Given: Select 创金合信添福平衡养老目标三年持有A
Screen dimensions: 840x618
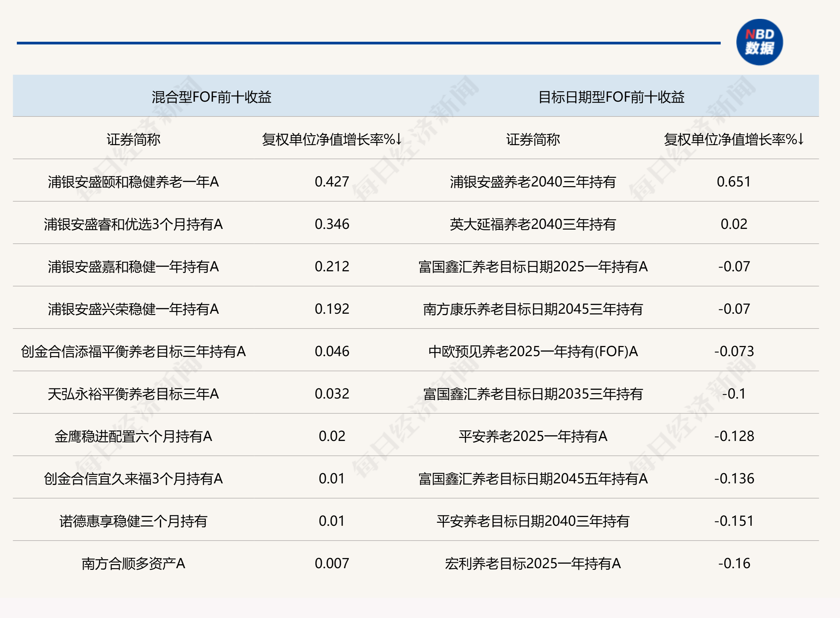Looking at the screenshot, I should point(133,351).
